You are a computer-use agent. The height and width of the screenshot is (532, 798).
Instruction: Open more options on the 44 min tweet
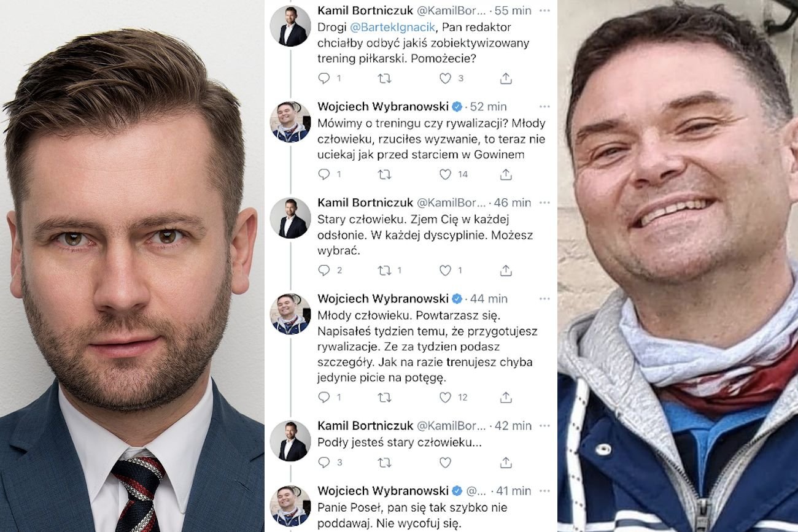(x=544, y=299)
